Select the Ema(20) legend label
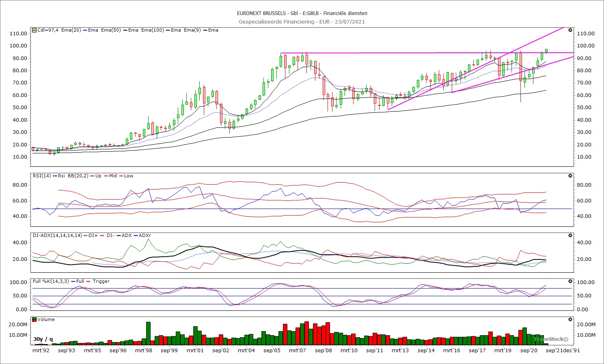This screenshot has height=364, width=604. click(71, 30)
